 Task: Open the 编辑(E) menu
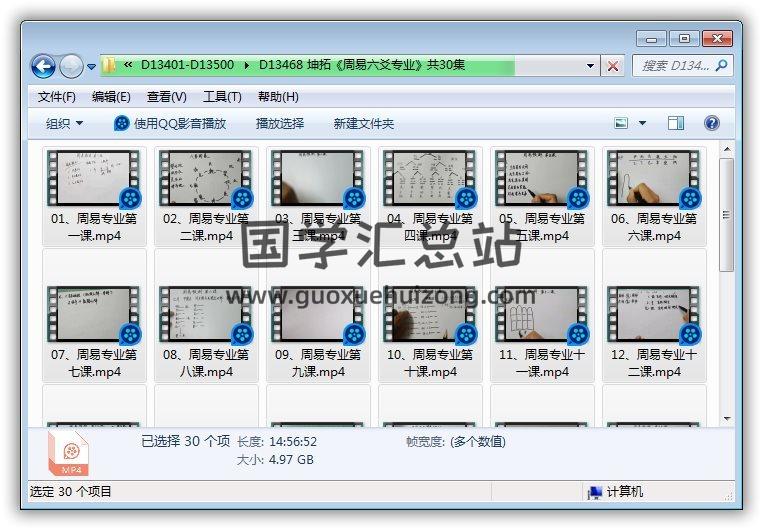pyautogui.click(x=111, y=97)
